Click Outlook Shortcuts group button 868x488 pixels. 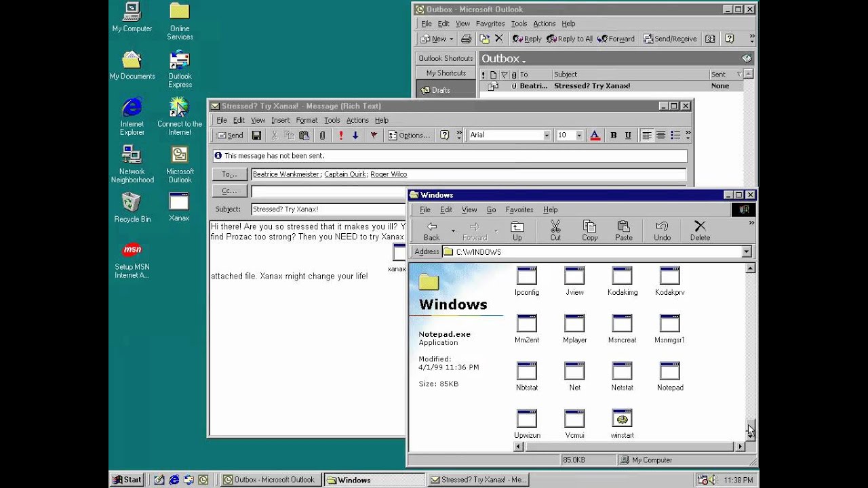point(446,58)
